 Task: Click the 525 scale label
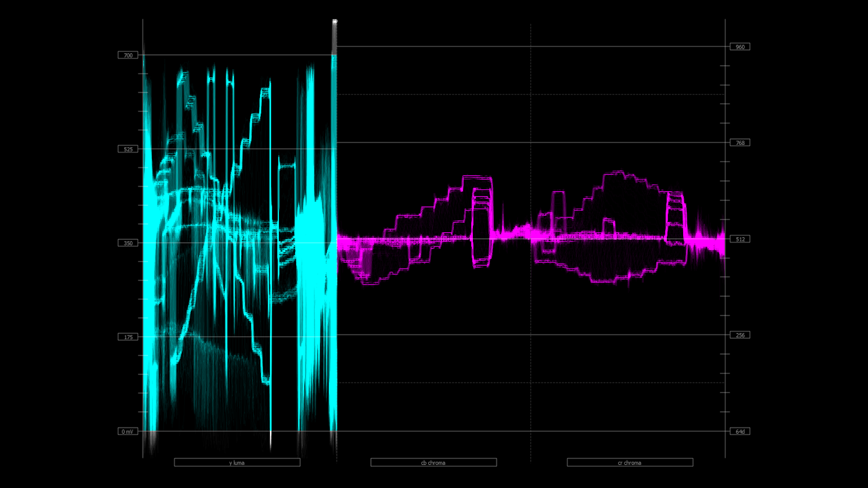coord(128,149)
